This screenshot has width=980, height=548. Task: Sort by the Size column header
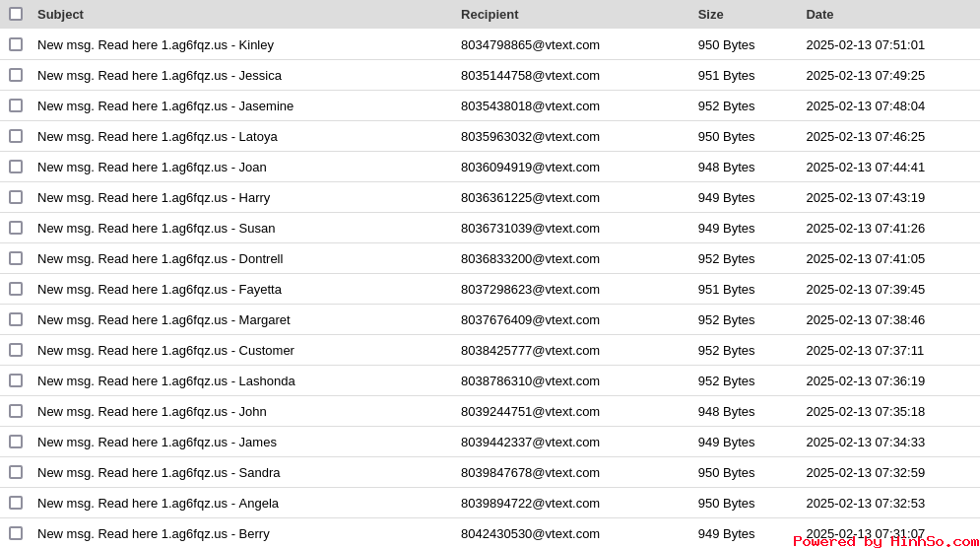click(711, 15)
